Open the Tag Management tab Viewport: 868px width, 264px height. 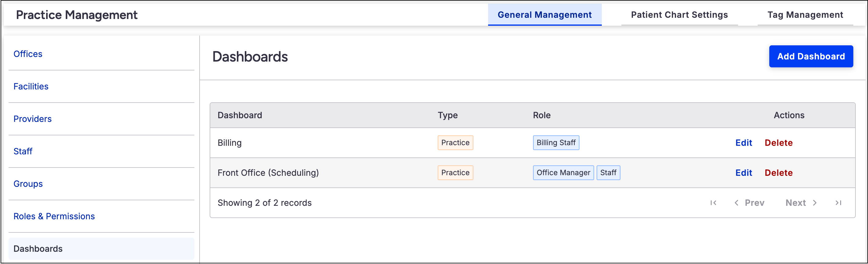click(805, 15)
